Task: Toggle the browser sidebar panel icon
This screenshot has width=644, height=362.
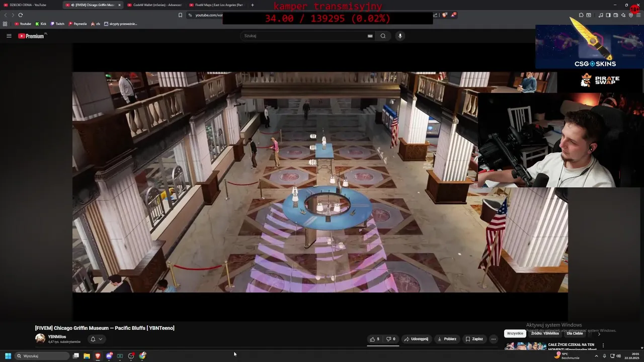Action: 608,15
